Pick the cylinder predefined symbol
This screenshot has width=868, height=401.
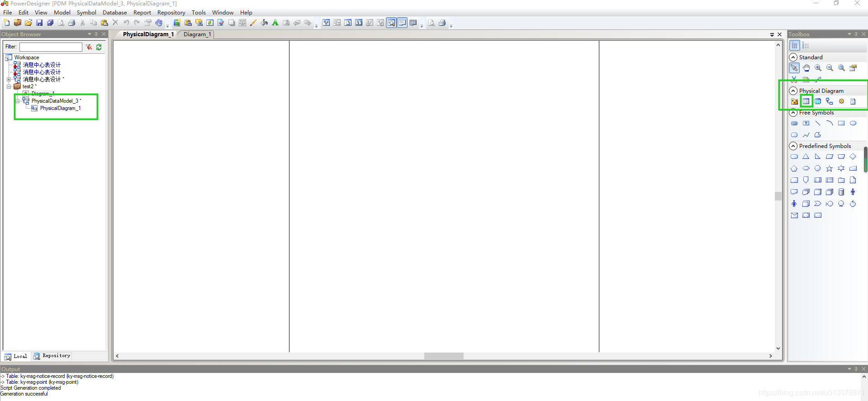(x=841, y=192)
